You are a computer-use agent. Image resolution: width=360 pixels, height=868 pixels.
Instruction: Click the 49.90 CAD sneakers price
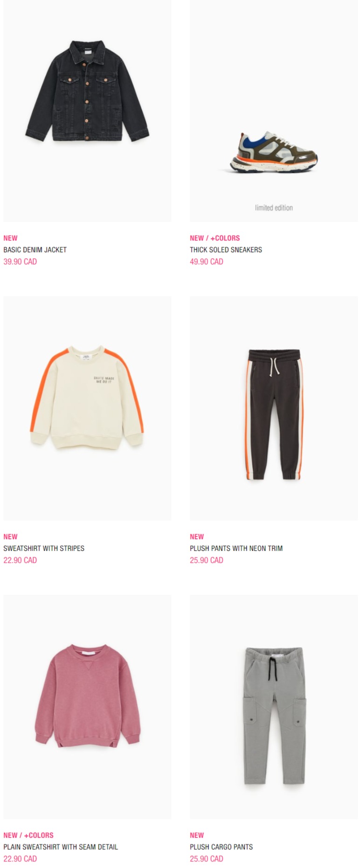point(207,262)
